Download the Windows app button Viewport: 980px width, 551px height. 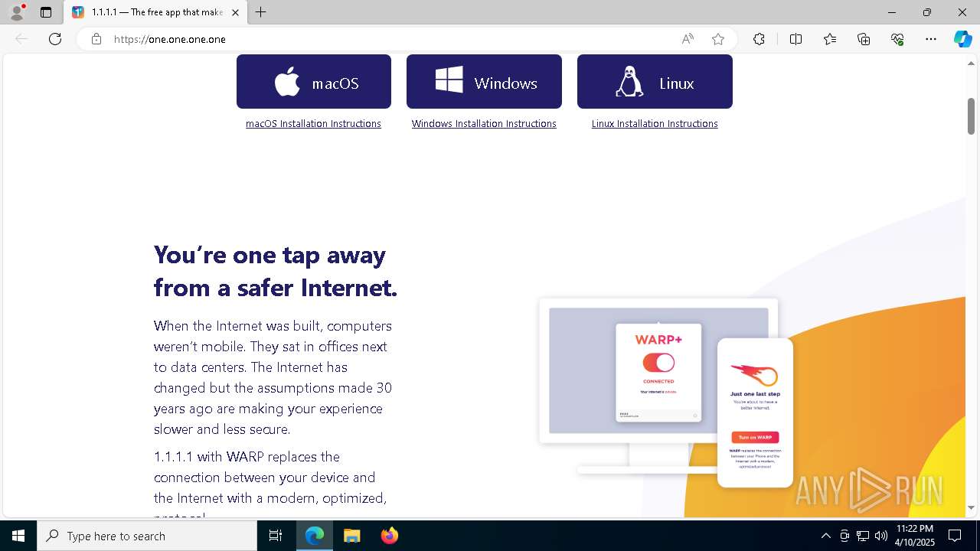[x=484, y=82]
